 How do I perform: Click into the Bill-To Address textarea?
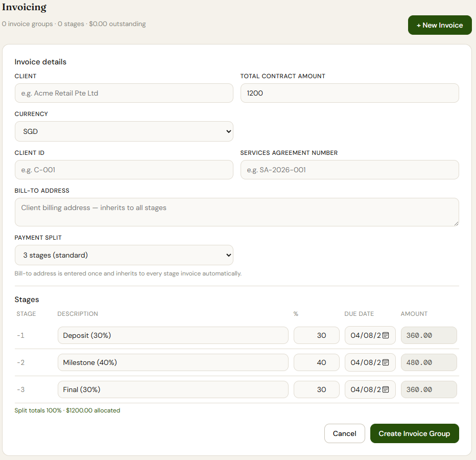pos(237,212)
